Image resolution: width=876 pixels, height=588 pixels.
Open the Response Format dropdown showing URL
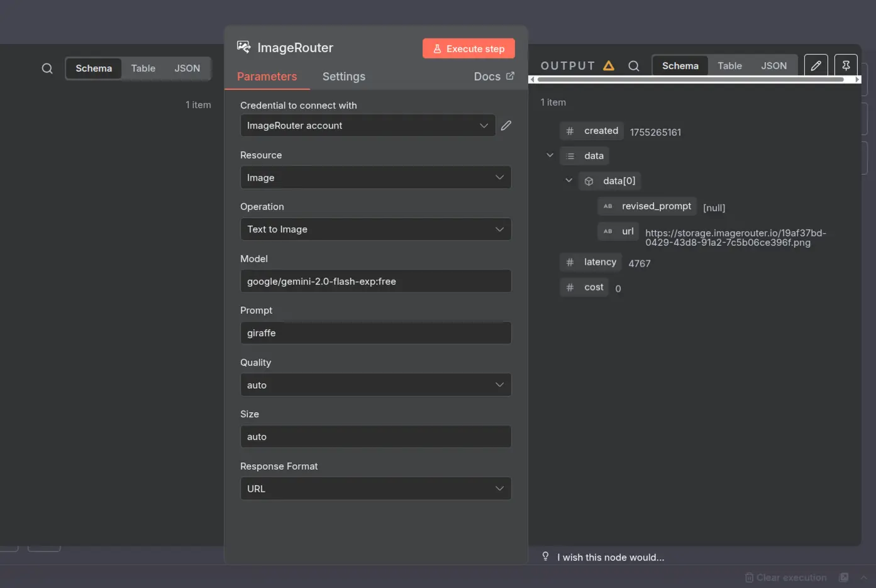[x=376, y=489]
